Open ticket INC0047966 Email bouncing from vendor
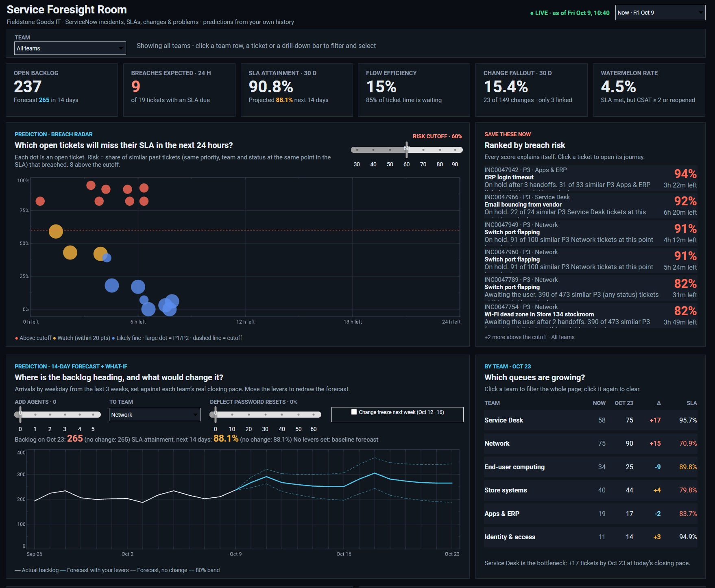The image size is (715, 588). click(x=591, y=205)
